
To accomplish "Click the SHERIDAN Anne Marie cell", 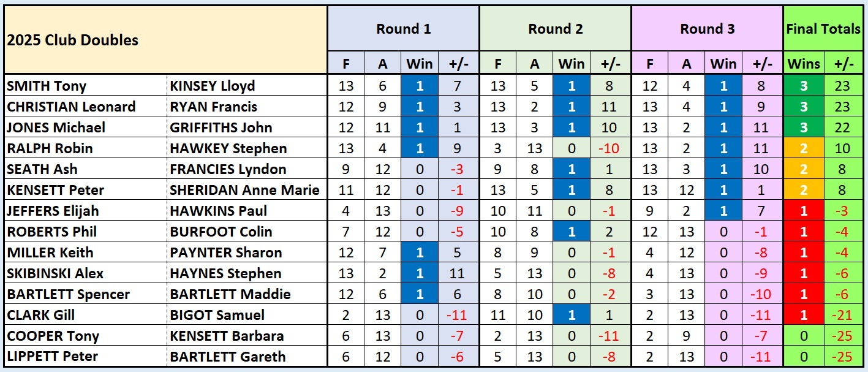I will pos(244,190).
